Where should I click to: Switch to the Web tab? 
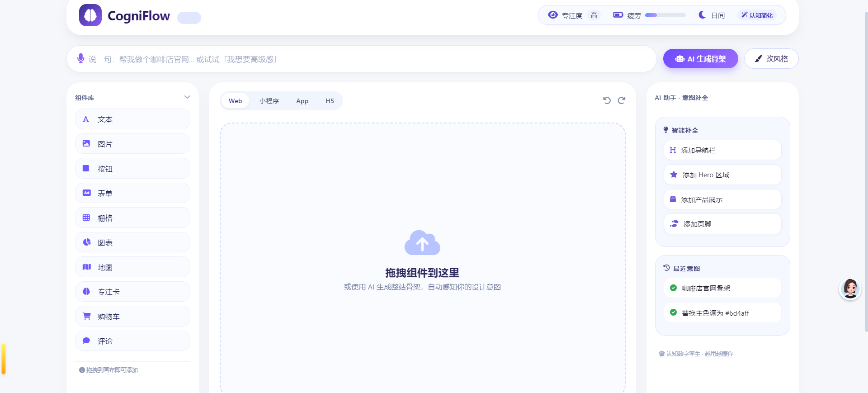(x=235, y=101)
